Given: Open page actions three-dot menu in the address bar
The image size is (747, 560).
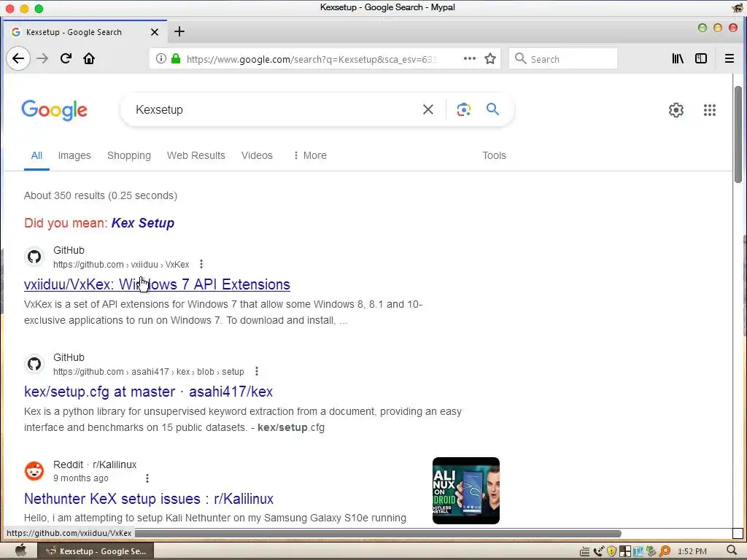Looking at the screenshot, I should tap(470, 58).
